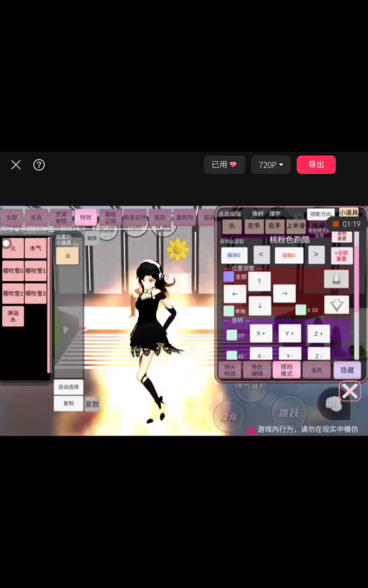
Task: Select the 摆拍模式 pose mode tab
Action: coord(286,370)
